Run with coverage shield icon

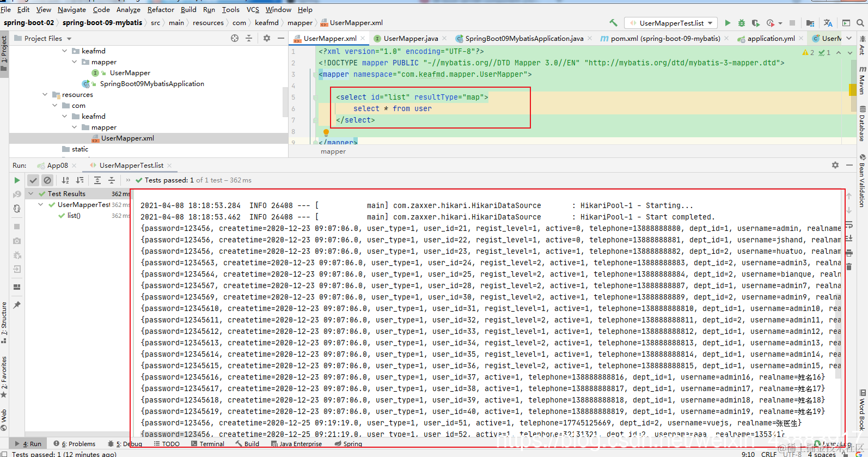point(756,23)
